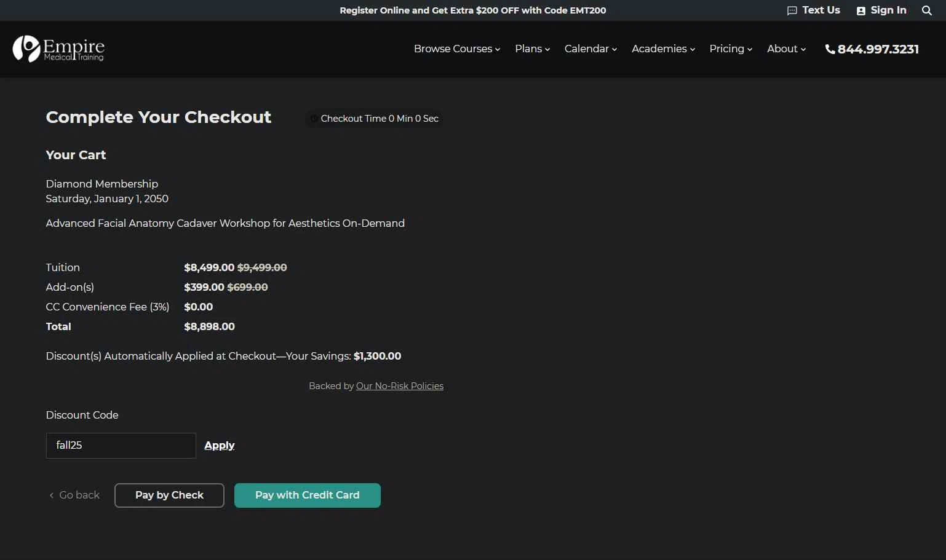Click the Sign In link

[x=881, y=10]
